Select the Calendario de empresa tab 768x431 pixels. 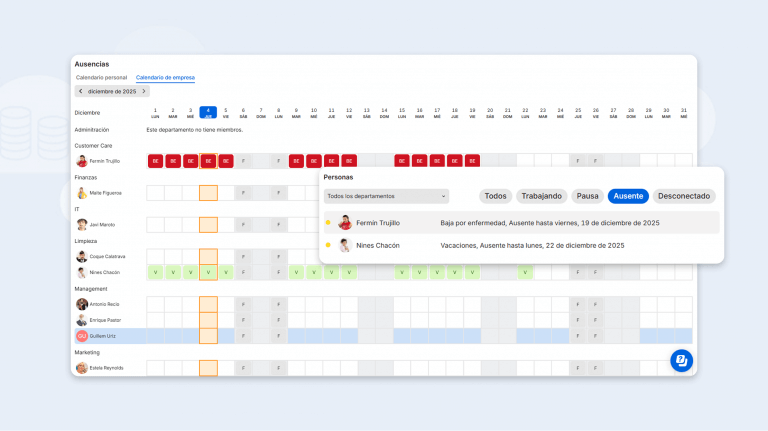(x=165, y=77)
